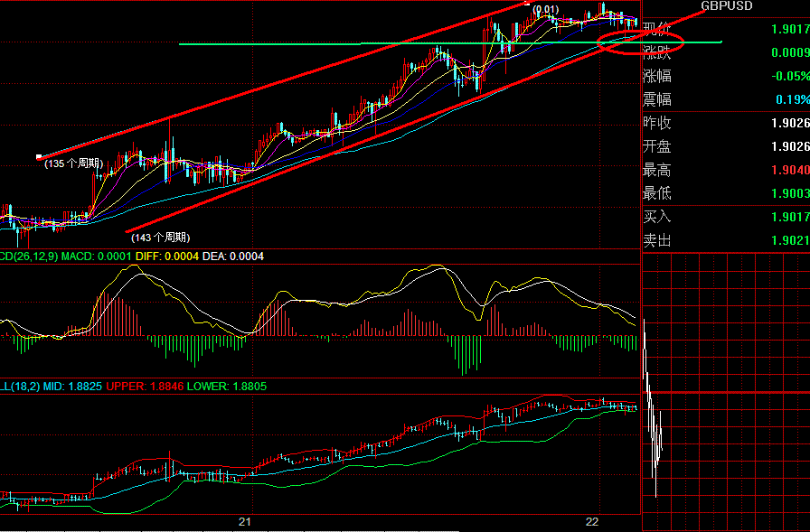Image resolution: width=810 pixels, height=532 pixels.
Task: Click the 买入 bid label
Action: coord(656,217)
